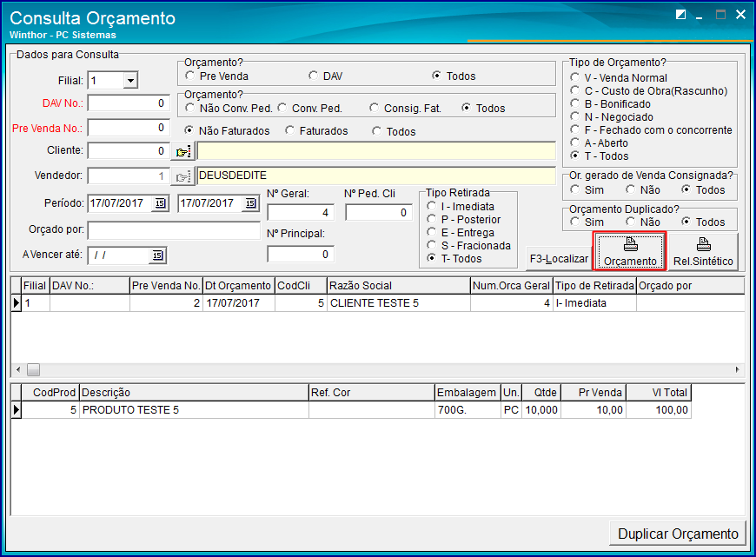756x557 pixels.
Task: Open calendar for Período end date
Action: click(251, 203)
